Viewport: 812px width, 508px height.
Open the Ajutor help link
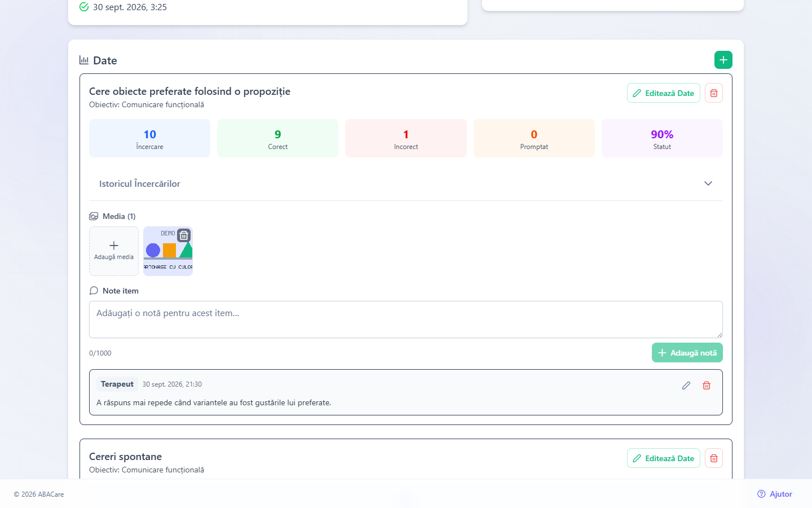pyautogui.click(x=775, y=494)
